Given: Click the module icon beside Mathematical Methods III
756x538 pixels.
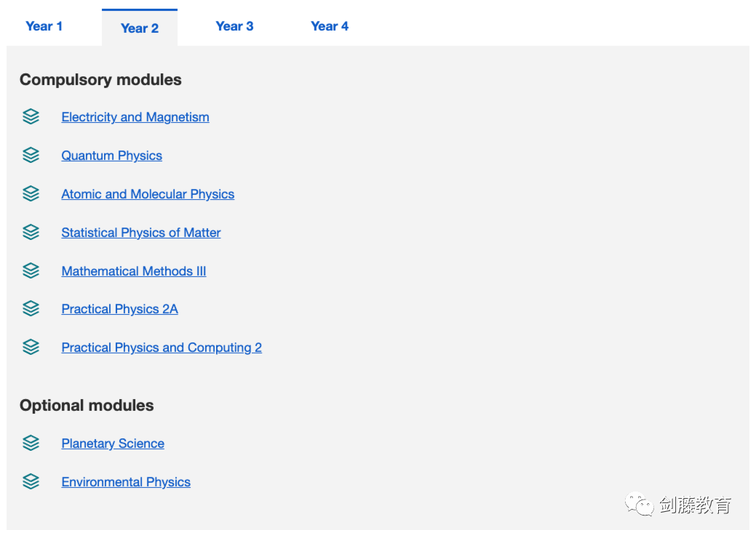Looking at the screenshot, I should coord(31,271).
